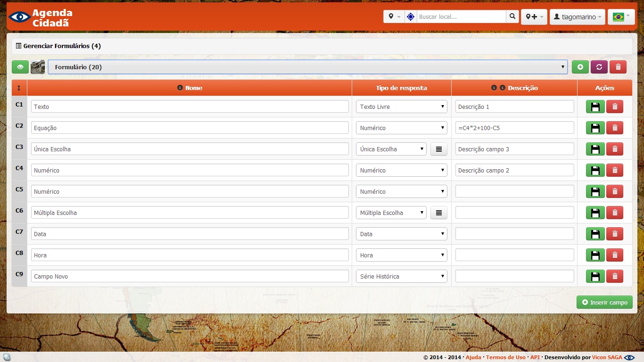Screen dimensions: 644x362
Task: Open options list for Múltipla Escolha field C6
Action: [438, 213]
